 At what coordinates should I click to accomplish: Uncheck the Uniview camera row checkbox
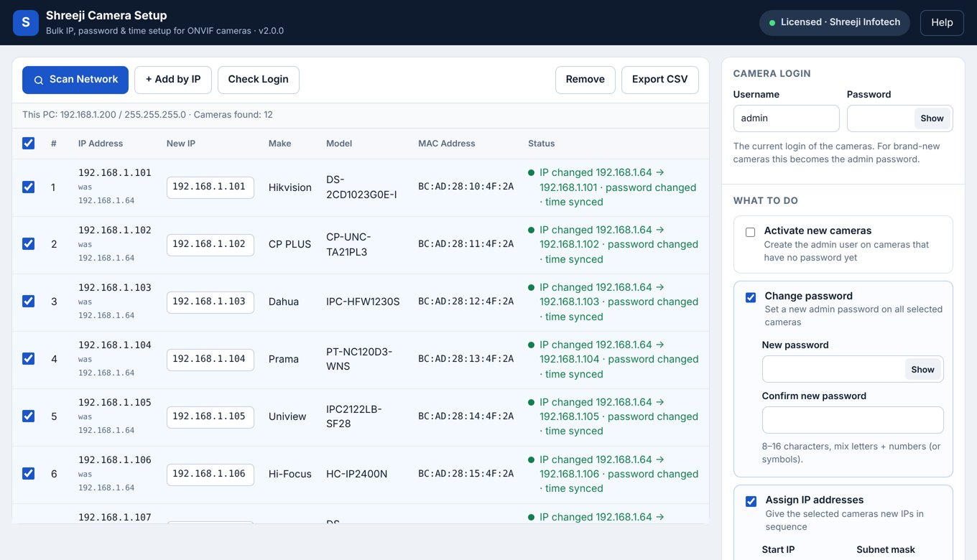click(29, 416)
